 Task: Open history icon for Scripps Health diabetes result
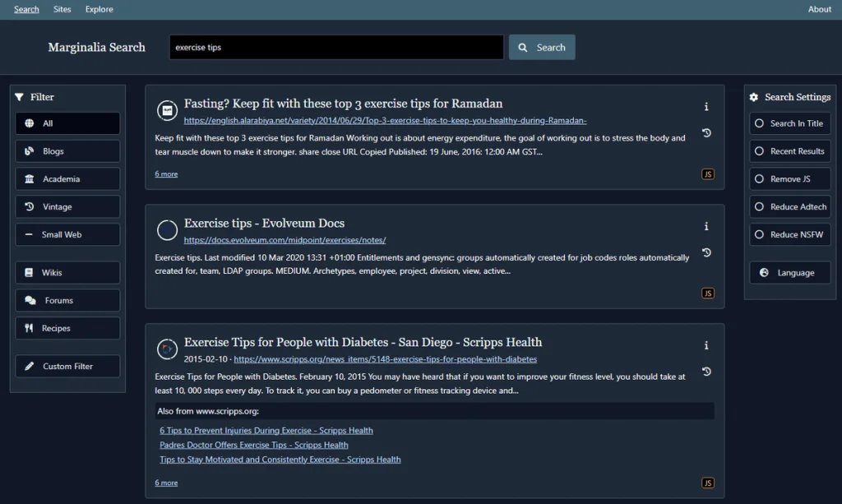(x=706, y=372)
